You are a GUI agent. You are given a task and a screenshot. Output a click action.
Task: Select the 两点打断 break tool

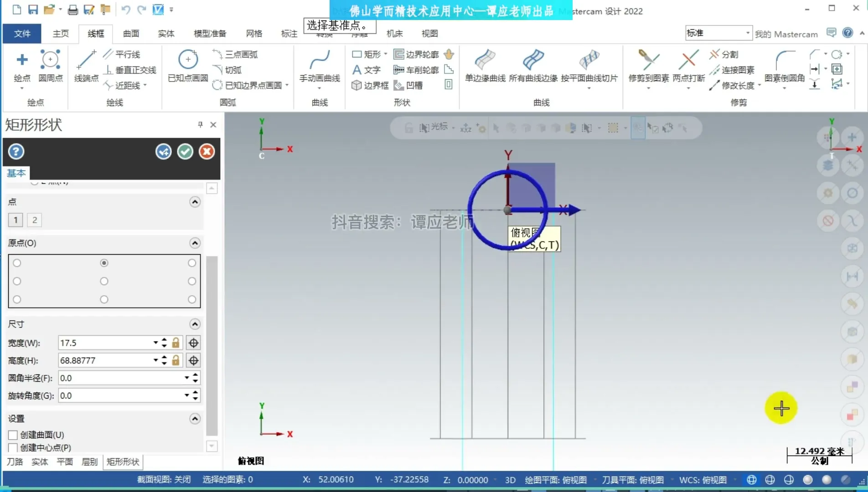point(688,66)
